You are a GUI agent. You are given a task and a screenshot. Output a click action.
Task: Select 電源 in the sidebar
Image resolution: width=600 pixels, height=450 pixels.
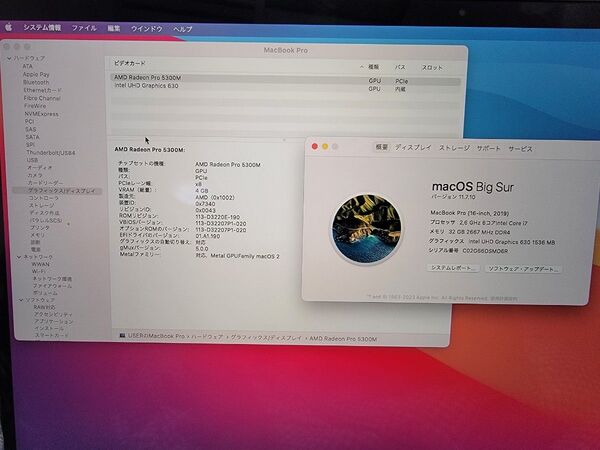(36, 249)
